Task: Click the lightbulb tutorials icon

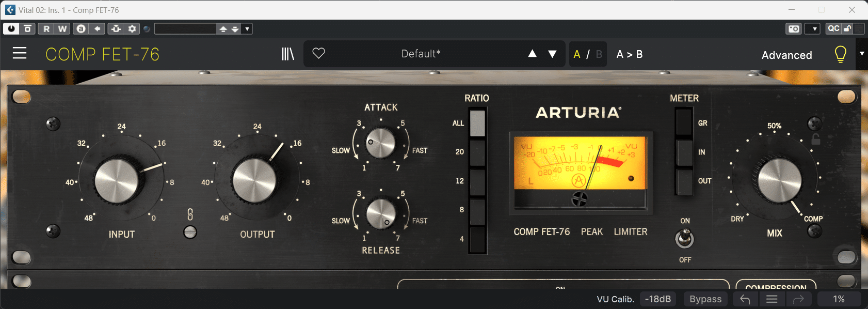Action: point(841,54)
